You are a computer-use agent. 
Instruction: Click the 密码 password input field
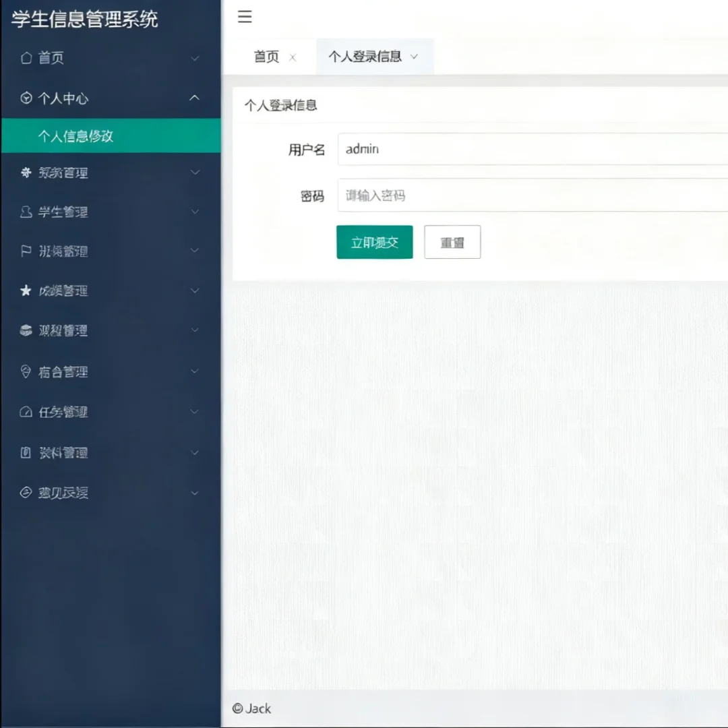(x=472, y=195)
